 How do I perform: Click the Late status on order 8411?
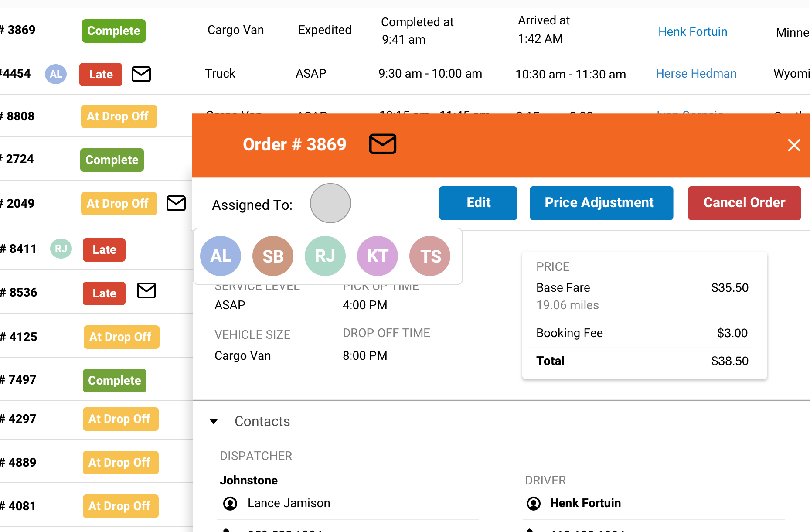[104, 250]
